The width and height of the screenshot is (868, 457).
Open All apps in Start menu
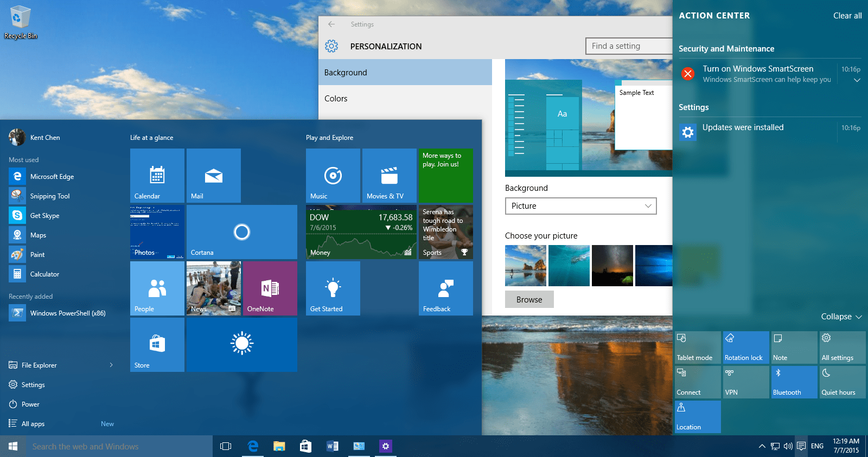(33, 424)
